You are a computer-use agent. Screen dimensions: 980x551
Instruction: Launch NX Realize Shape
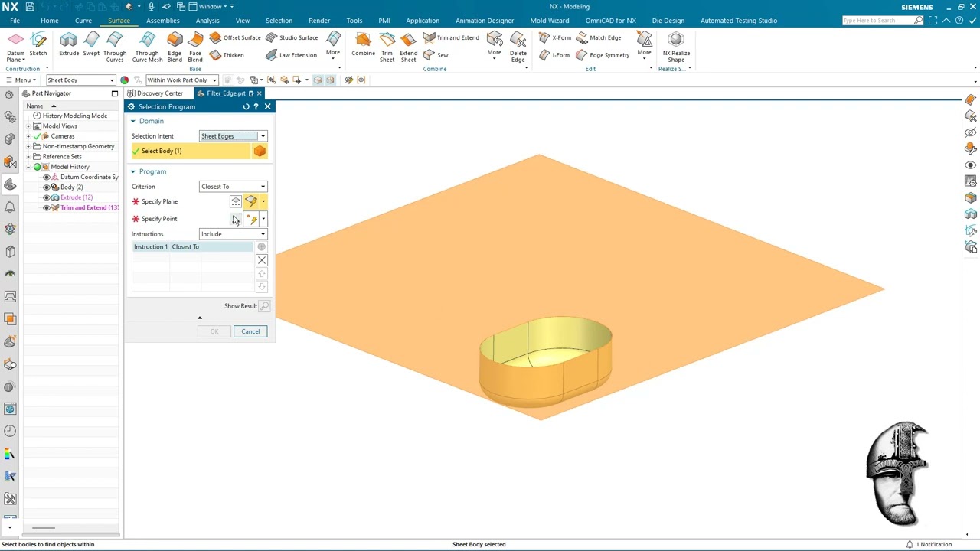[676, 47]
